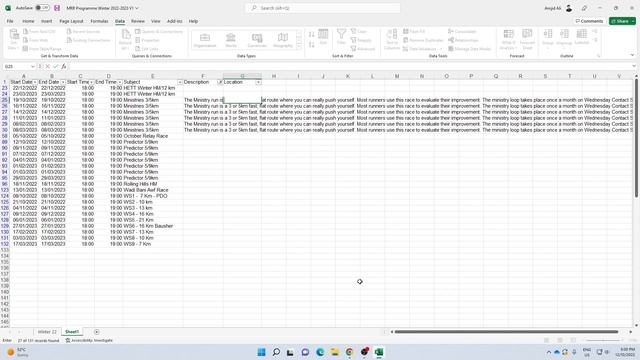Viewport: 640px width, 360px height.
Task: Switch to the Review tab
Action: click(138, 21)
